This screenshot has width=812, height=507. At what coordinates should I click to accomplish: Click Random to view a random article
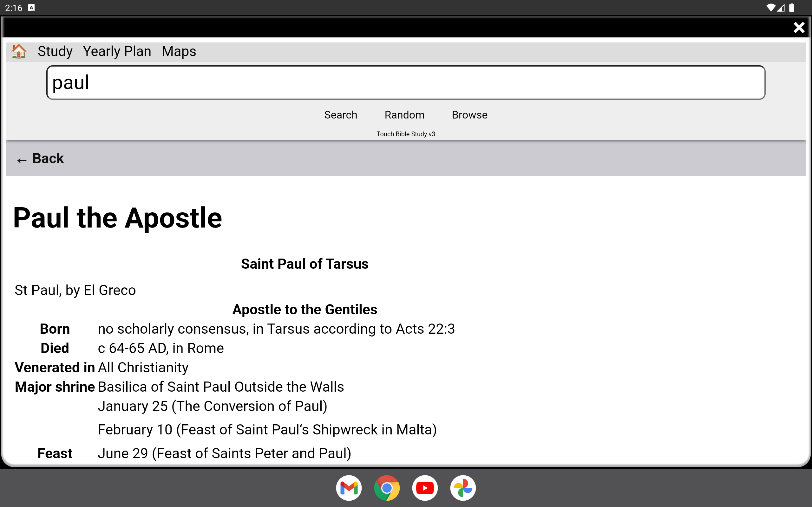coord(404,115)
